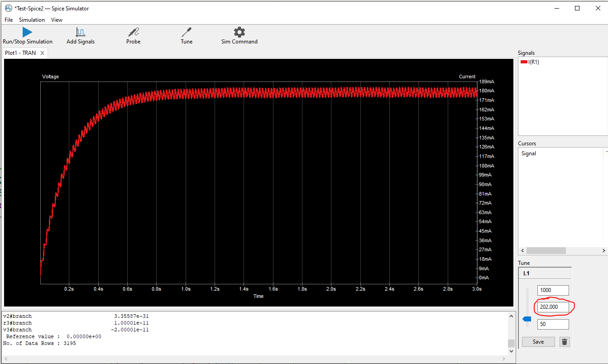Click the Signal column header in Cursors
The height and width of the screenshot is (364, 608).
[529, 153]
